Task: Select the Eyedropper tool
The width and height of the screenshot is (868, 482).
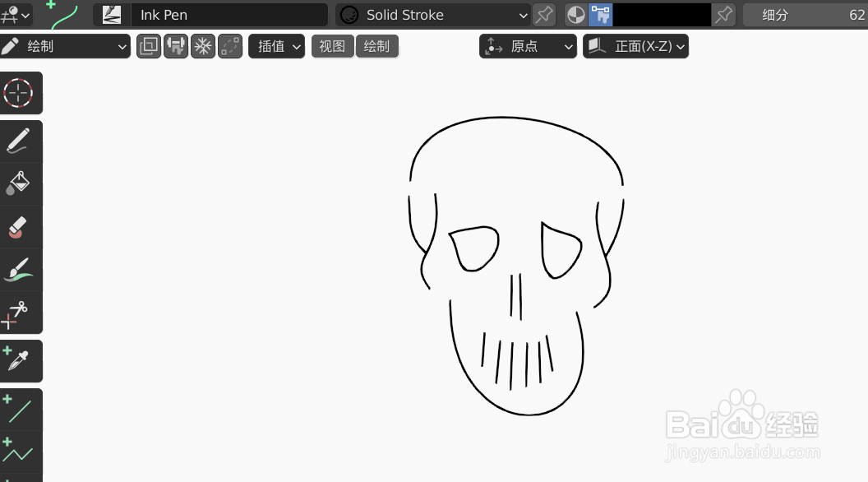Action: pyautogui.click(x=19, y=361)
